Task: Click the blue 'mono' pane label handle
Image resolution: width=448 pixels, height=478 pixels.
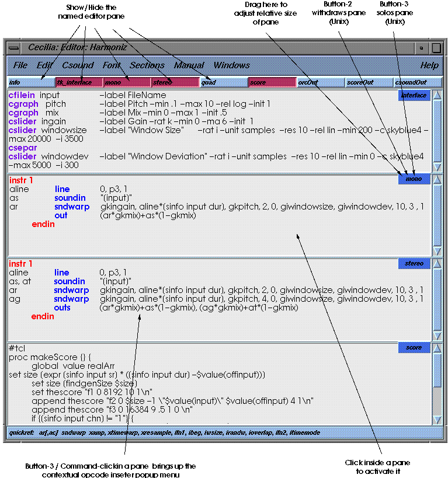Action: (414, 179)
